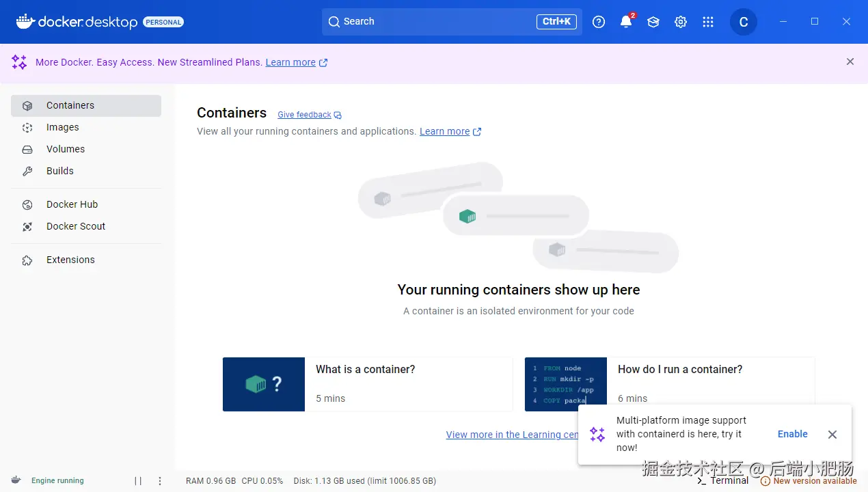Click the CPU 0.05% status entry

click(x=262, y=481)
